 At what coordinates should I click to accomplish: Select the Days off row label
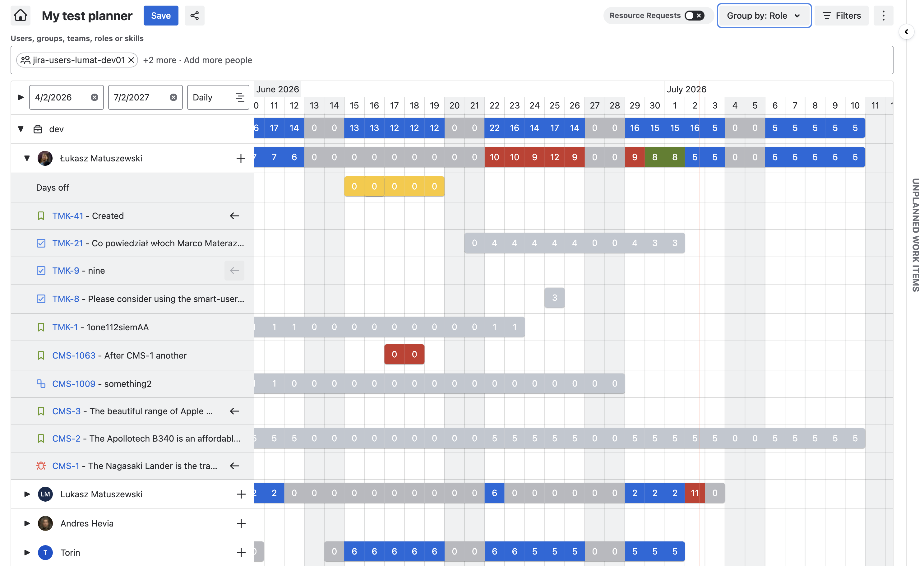53,188
